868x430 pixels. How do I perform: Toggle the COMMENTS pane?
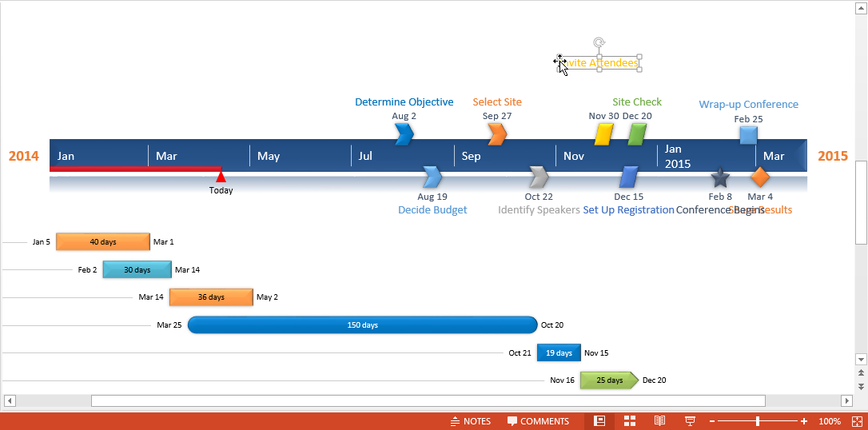click(538, 421)
